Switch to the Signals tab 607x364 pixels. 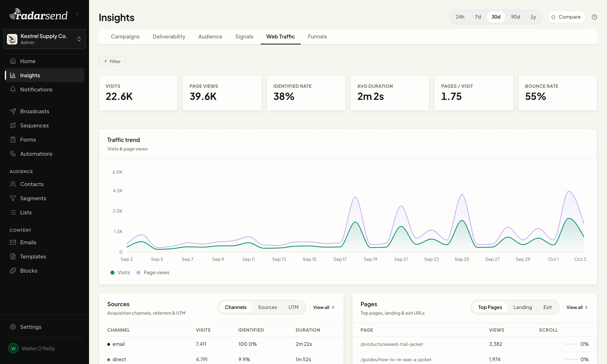click(x=244, y=37)
